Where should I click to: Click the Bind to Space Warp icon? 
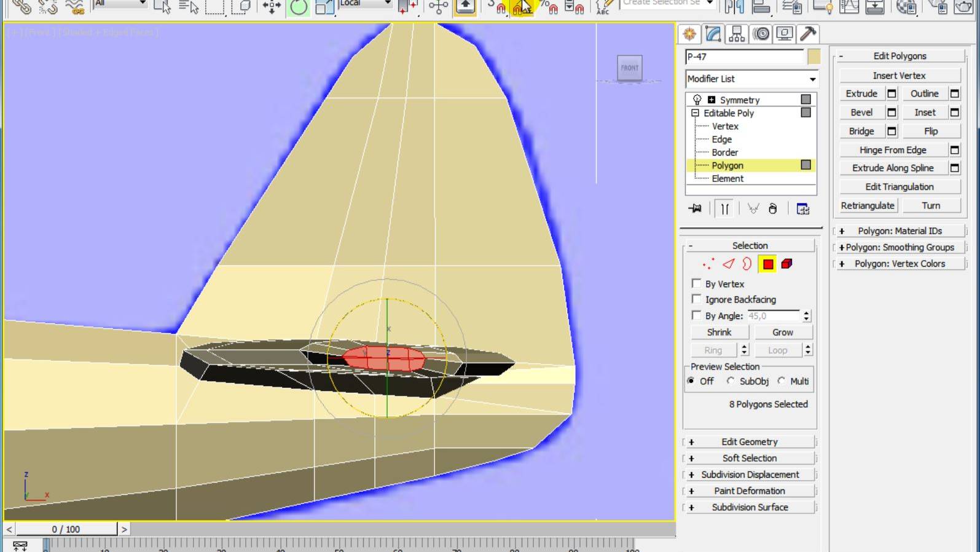[75, 7]
